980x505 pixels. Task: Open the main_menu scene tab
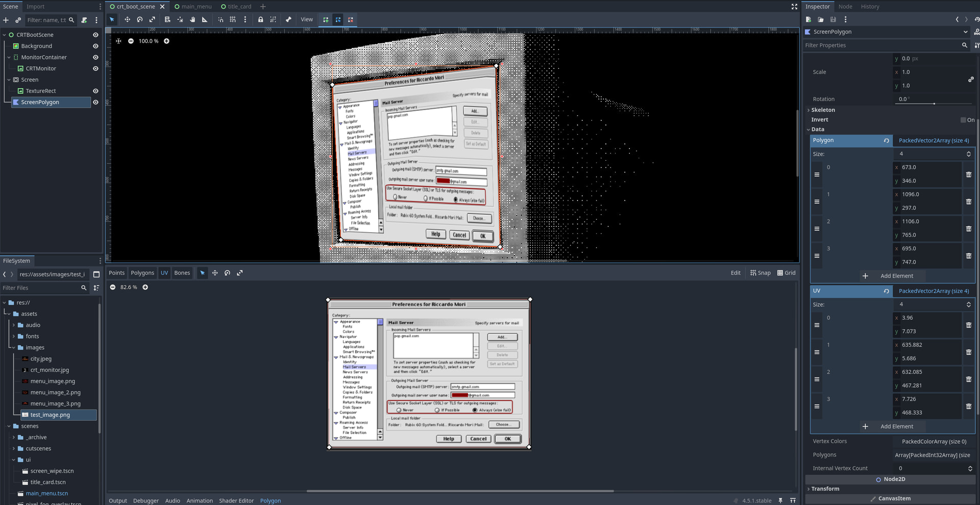(196, 7)
